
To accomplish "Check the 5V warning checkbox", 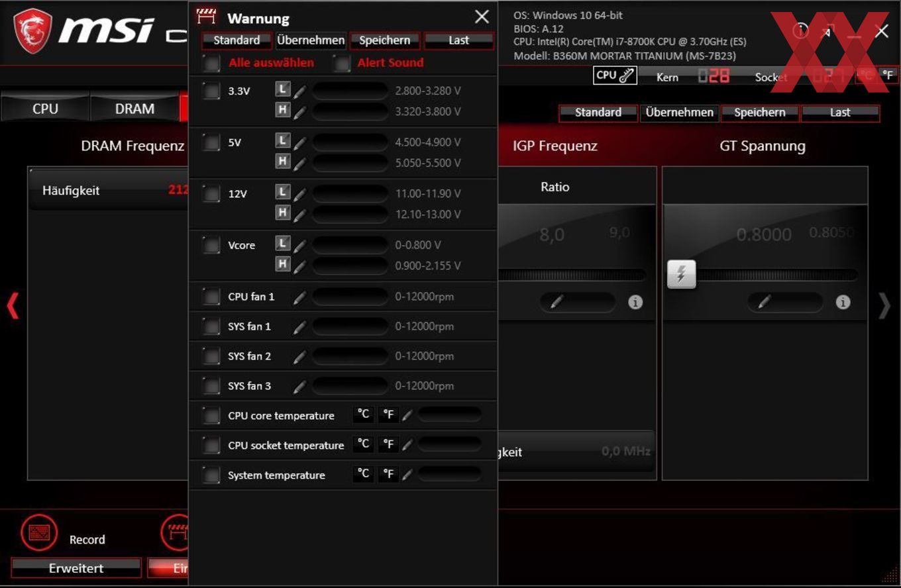I will [x=211, y=142].
